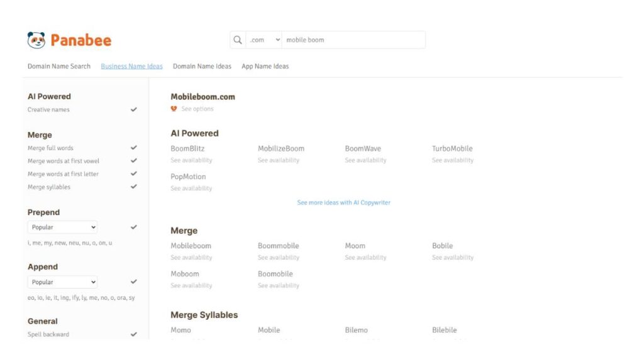The height and width of the screenshot is (362, 644).
Task: Select Bilebile under Merge Syllables
Action: click(x=445, y=330)
